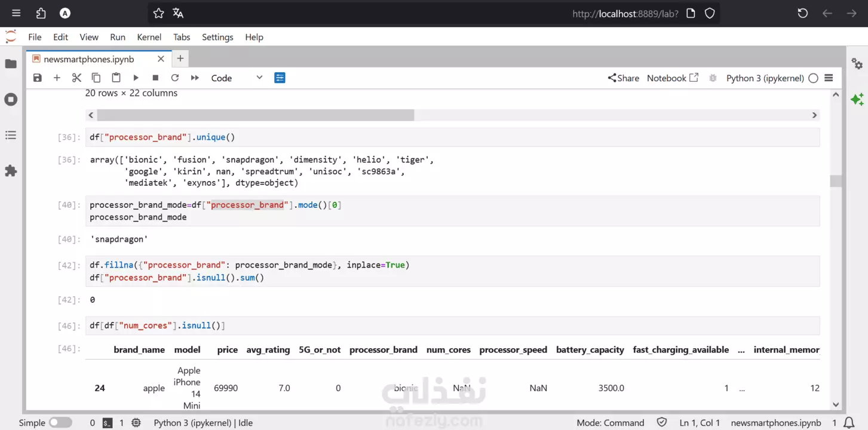Screen dimensions: 868x430
Task: Click Python 3 (ipykernel) | Idle status
Action: pyautogui.click(x=203, y=423)
